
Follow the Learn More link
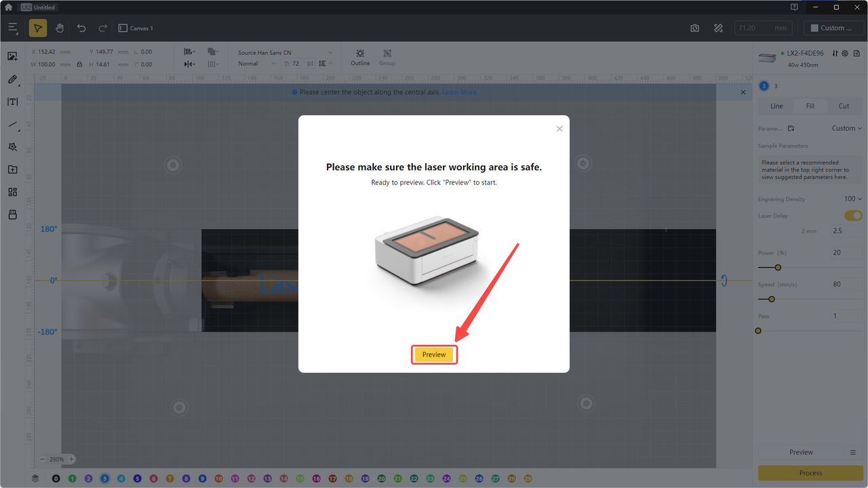459,92
